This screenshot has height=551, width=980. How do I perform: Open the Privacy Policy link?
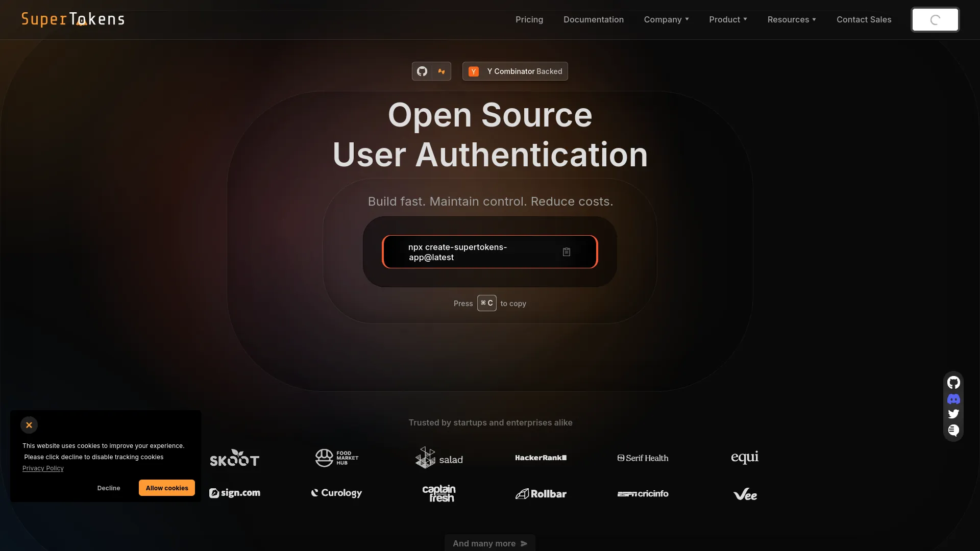pos(43,468)
